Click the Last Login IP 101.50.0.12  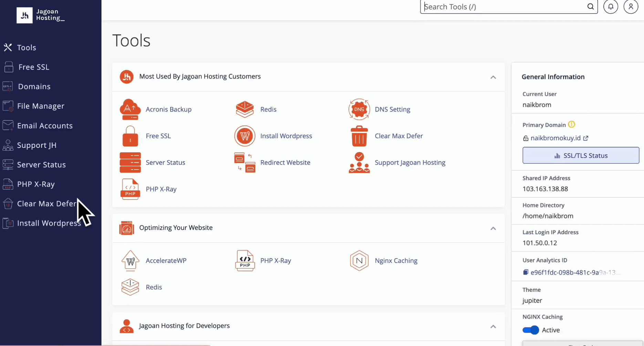pyautogui.click(x=540, y=243)
